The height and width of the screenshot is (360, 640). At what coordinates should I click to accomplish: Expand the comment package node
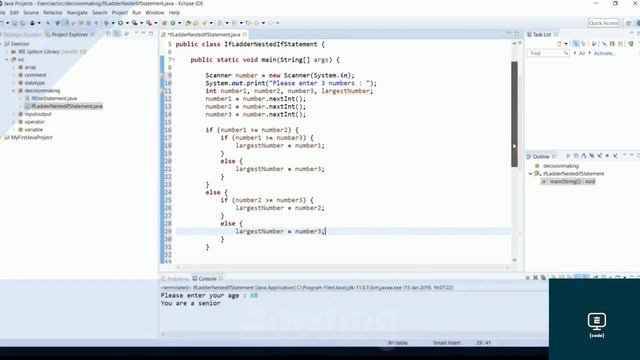14,75
